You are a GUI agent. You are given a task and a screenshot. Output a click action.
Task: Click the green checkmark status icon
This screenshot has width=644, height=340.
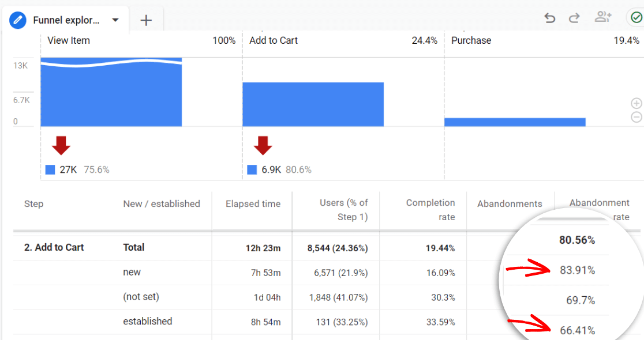coord(636,17)
